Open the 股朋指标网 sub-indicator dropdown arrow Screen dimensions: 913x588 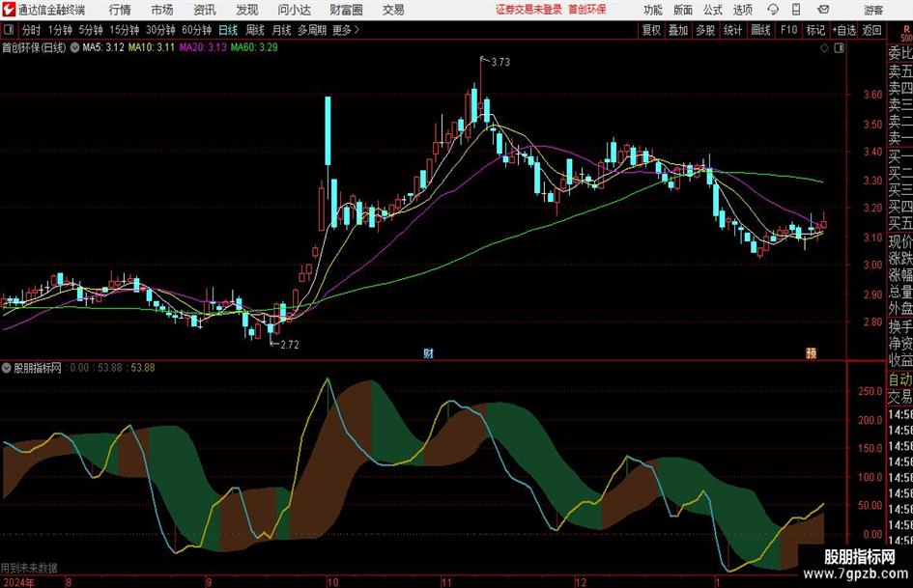[7, 368]
